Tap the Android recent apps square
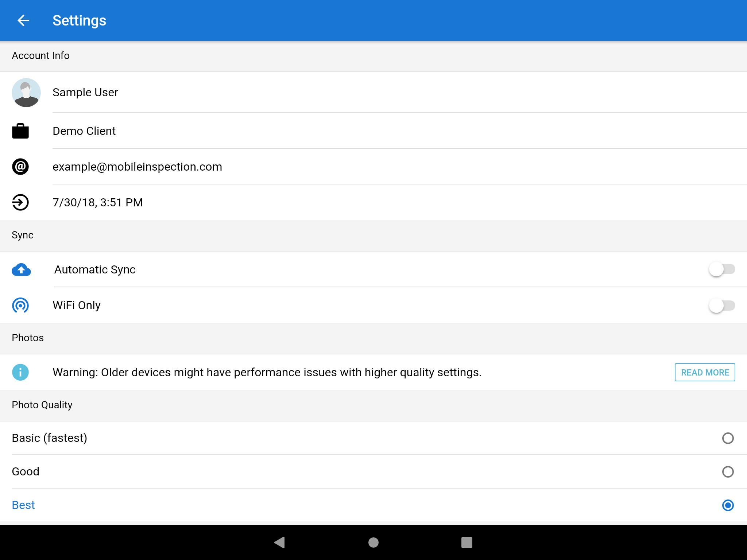The image size is (747, 560). (x=467, y=542)
